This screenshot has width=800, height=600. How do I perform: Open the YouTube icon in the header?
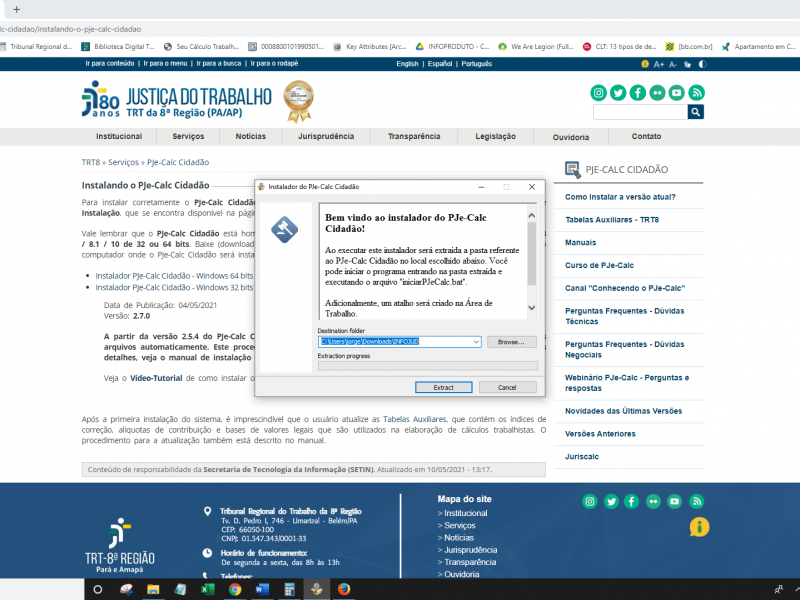pos(677,93)
